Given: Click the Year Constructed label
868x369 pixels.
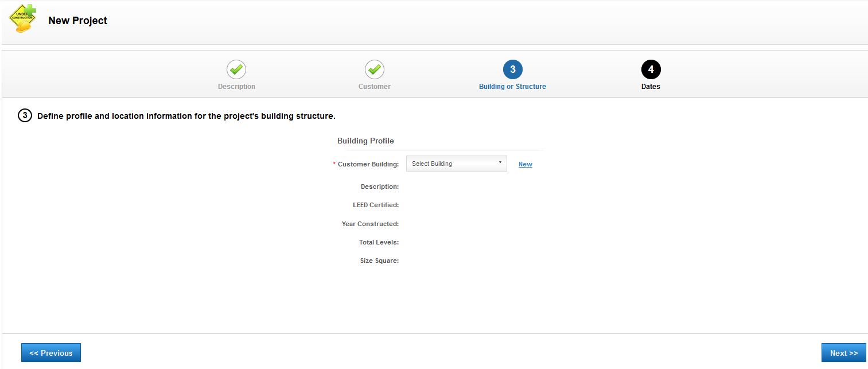Looking at the screenshot, I should click(x=370, y=224).
